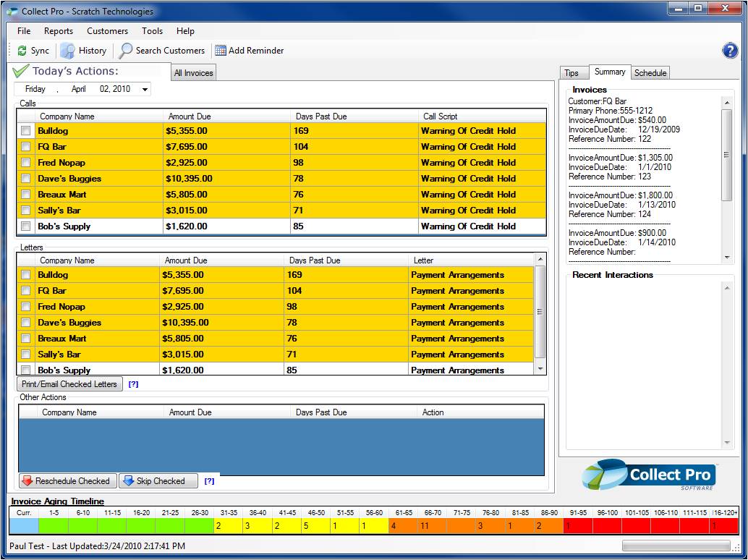Tick Fred Nopap's checkbox in the Calls list
Screen dimensions: 748x560
click(x=26, y=163)
